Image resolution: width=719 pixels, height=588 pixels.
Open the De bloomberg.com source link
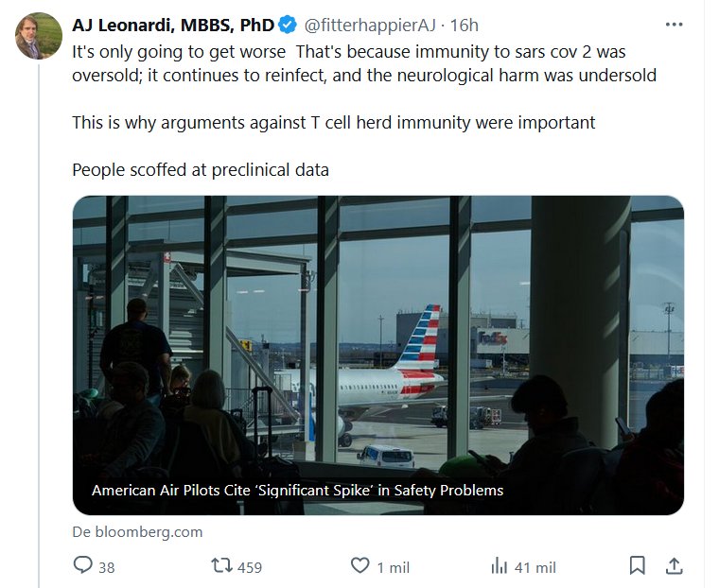click(x=137, y=531)
